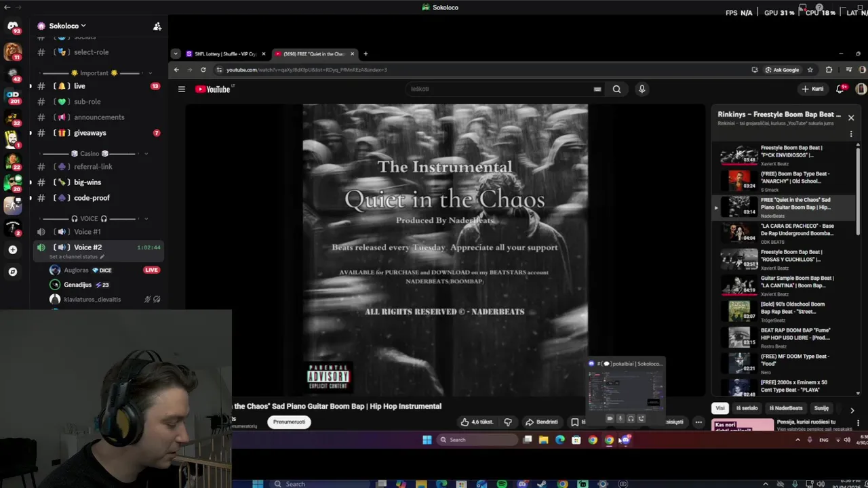
Task: Bookmark this page with star icon
Action: point(810,69)
